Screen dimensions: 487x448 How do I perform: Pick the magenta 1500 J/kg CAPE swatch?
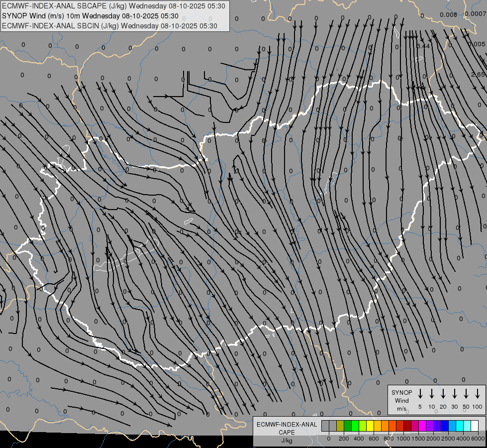[422, 426]
